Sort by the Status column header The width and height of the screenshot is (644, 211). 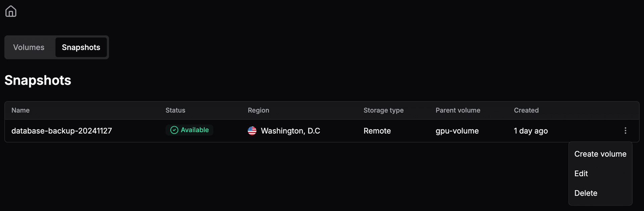[x=175, y=110]
